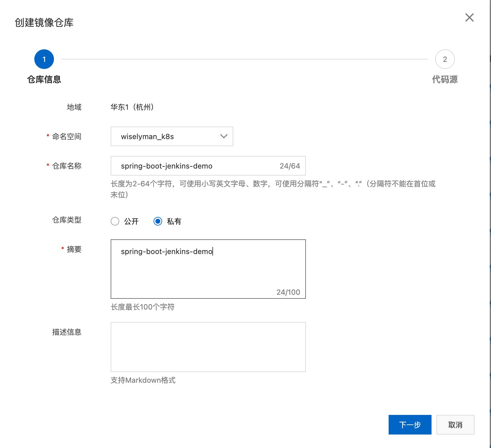This screenshot has width=491, height=448.
Task: Toggle repository visibility to public
Action: [x=115, y=221]
